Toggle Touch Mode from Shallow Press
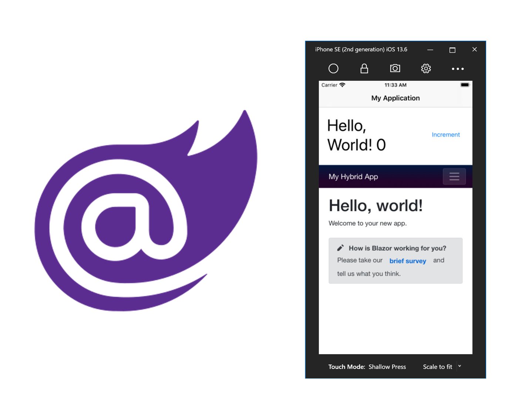 pos(387,367)
